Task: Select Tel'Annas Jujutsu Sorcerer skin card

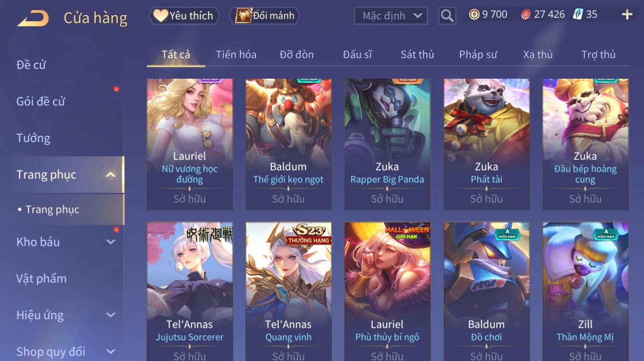Action: pos(190,291)
